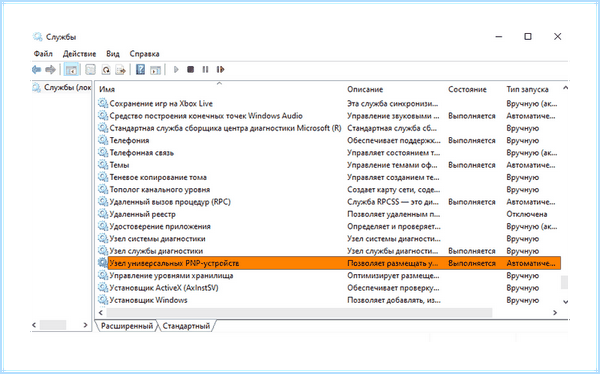Stop the service with the stop icon
The width and height of the screenshot is (600, 374).
coord(191,70)
